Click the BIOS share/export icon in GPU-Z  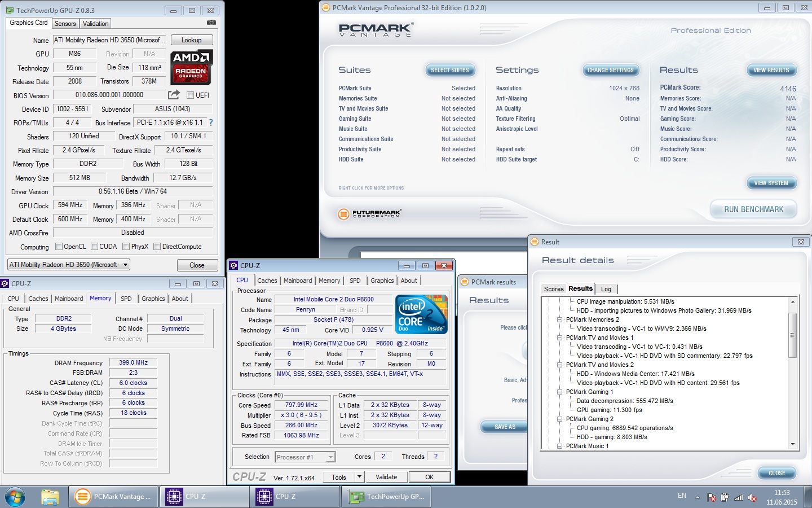pyautogui.click(x=174, y=95)
